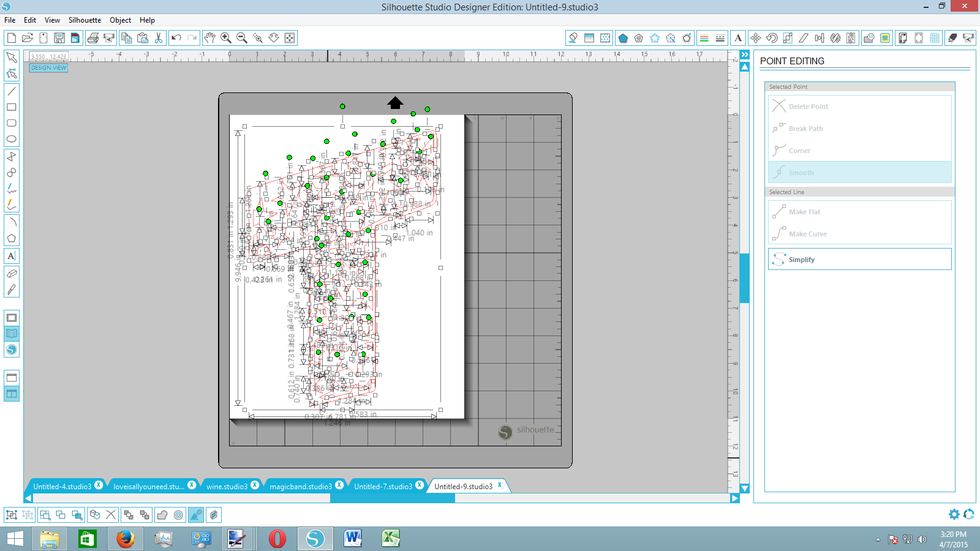
Task: Open the Cut Settings blade icon
Action: pos(952,38)
